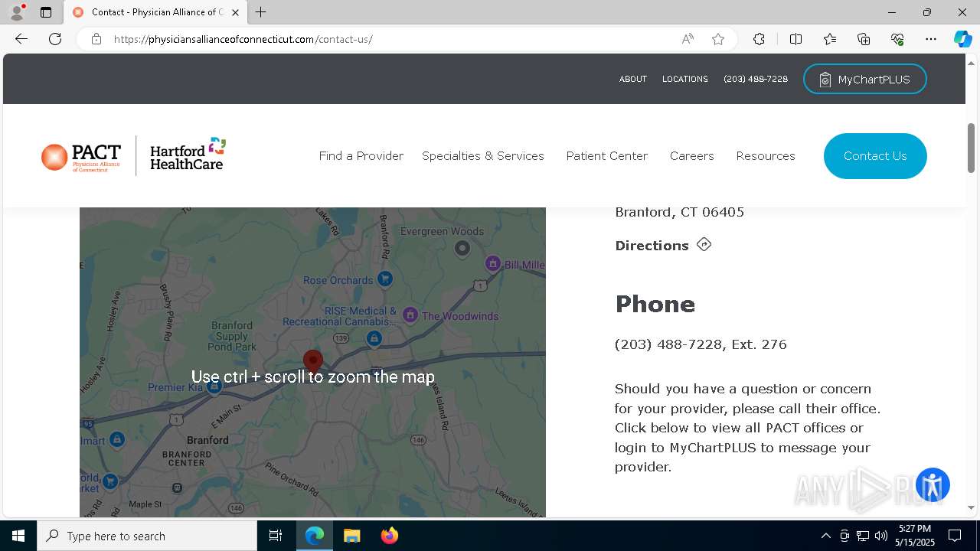Screen dimensions: 980x551
Task: Open ABOUT link in top bar
Action: tap(633, 79)
